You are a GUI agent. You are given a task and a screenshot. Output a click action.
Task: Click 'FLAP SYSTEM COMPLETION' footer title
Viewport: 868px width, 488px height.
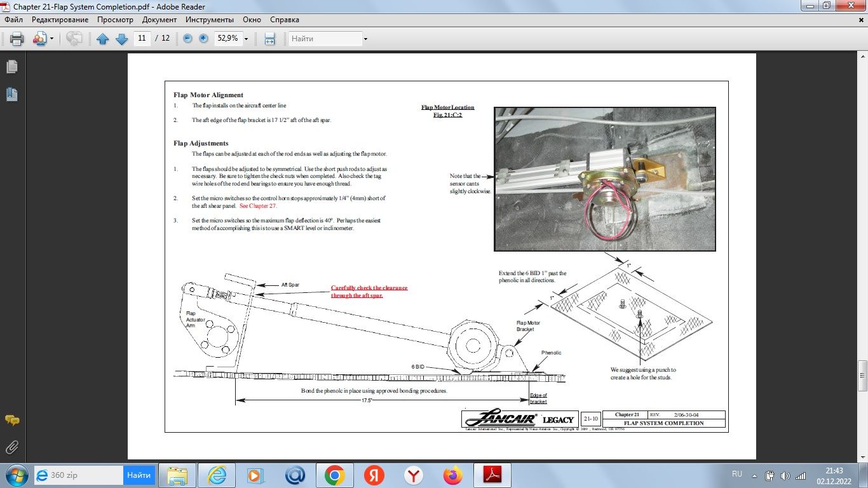(x=664, y=423)
